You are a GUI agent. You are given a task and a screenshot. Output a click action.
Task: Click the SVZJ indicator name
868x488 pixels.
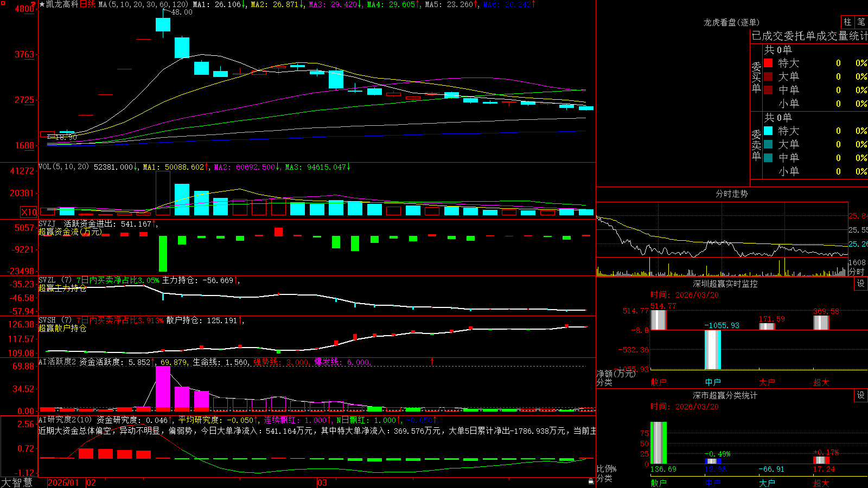47,224
